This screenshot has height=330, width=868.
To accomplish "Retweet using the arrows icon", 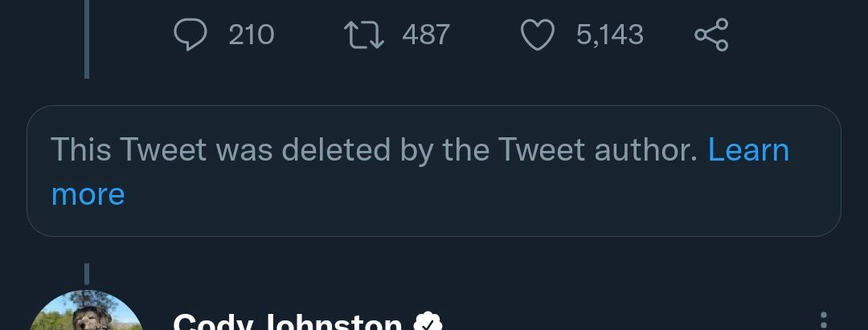I will 363,35.
